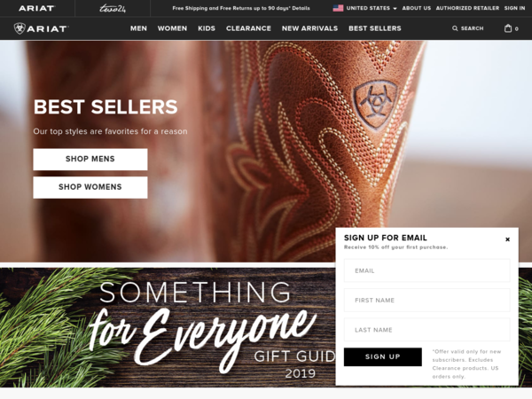The width and height of the screenshot is (532, 399).
Task: Click the United States flag icon
Action: (x=338, y=8)
